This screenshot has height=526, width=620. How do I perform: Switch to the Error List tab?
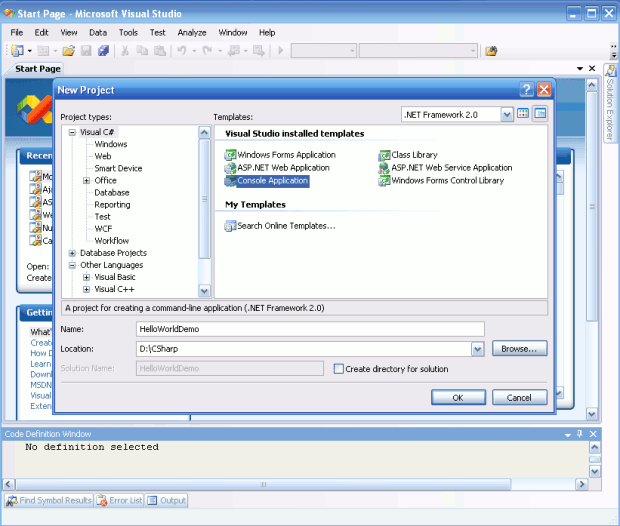[x=119, y=500]
